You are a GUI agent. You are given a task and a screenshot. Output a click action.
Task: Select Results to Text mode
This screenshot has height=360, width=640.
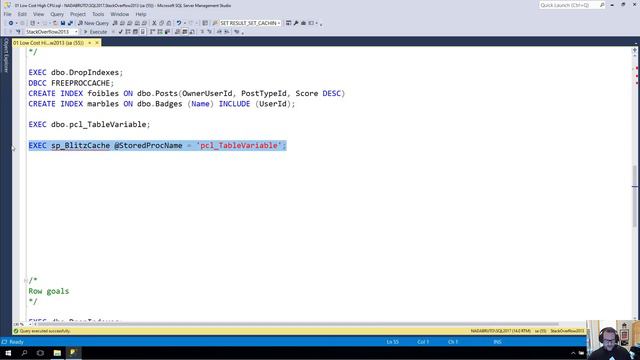coord(177,32)
